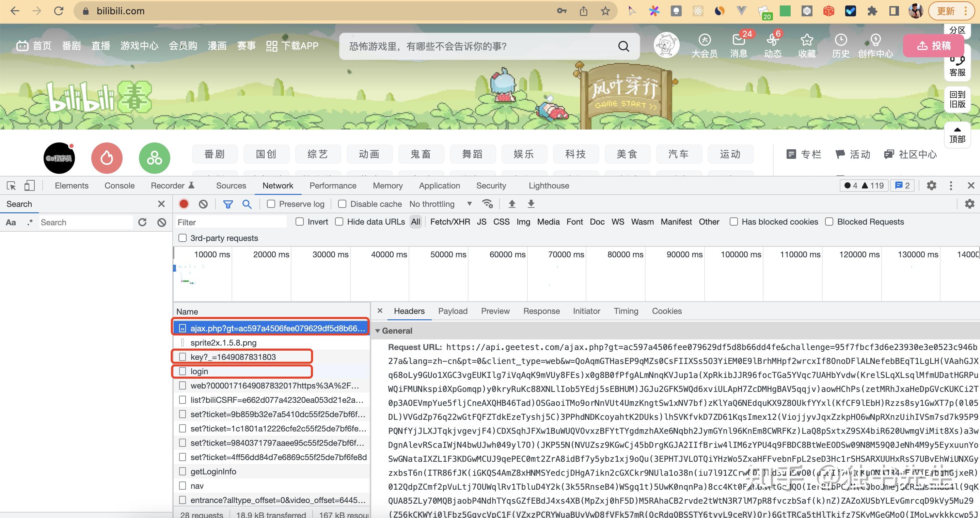Toggle the device emulation icon in DevTools
The height and width of the screenshot is (518, 980).
click(30, 185)
